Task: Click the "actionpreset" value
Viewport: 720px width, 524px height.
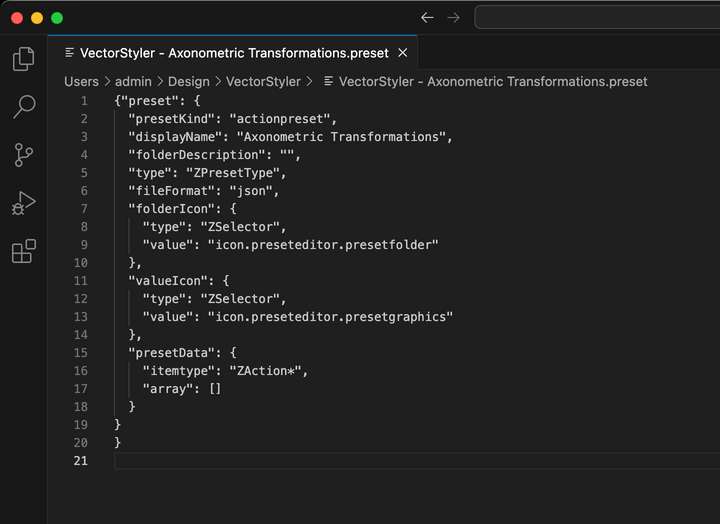Action: (x=280, y=119)
